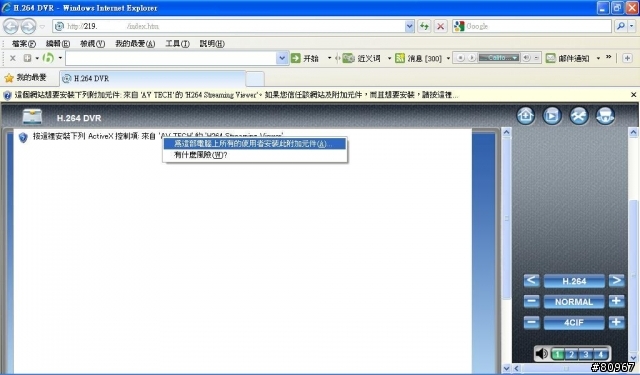Screen dimensions: 640x375
Task: Open dropdown arrow next to 开始
Action: (x=329, y=58)
